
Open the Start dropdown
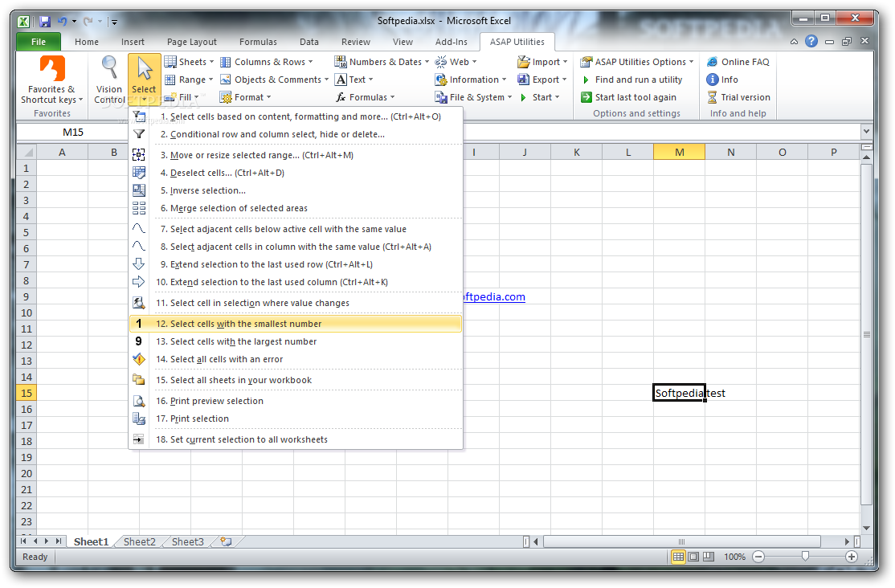[x=539, y=97]
